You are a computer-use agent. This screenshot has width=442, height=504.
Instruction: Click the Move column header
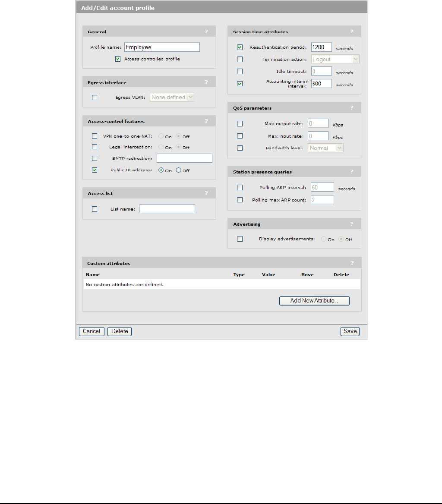(x=308, y=274)
